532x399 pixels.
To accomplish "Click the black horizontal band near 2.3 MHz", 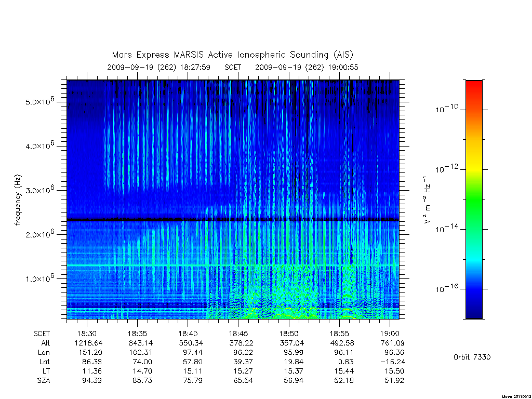I will click(x=233, y=220).
